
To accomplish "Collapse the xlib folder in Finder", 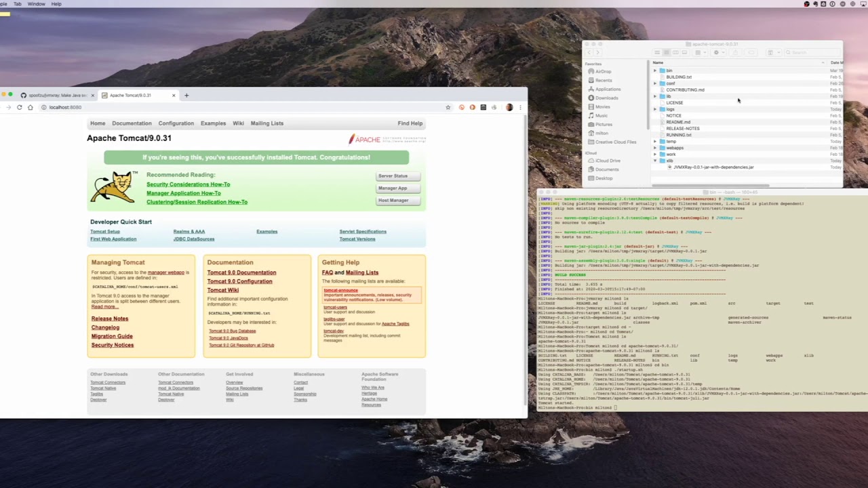I will (655, 161).
